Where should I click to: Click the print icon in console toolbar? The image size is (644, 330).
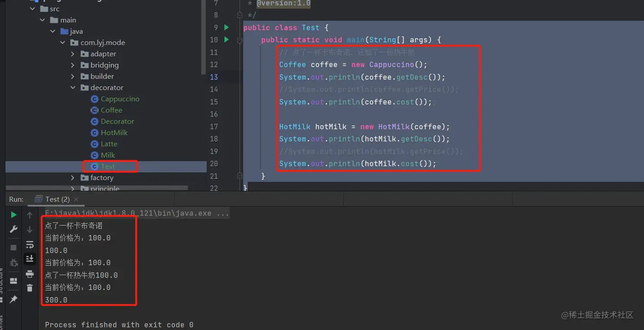pyautogui.click(x=30, y=274)
